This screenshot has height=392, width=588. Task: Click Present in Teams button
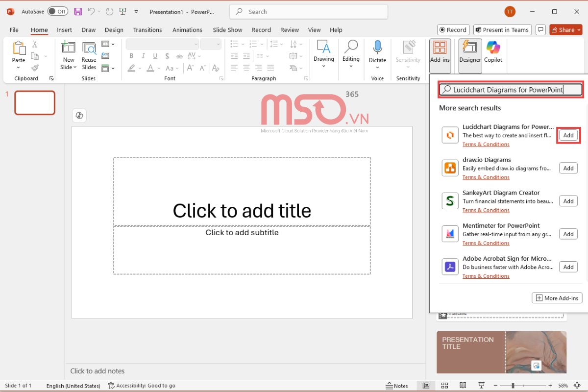tap(502, 30)
